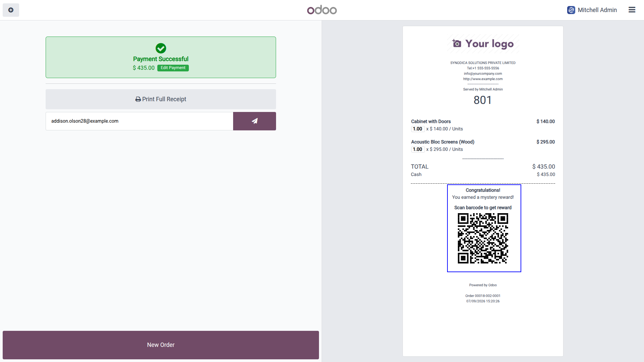The image size is (644, 362).
Task: Click the Odoo link in Powered by
Action: (492, 285)
